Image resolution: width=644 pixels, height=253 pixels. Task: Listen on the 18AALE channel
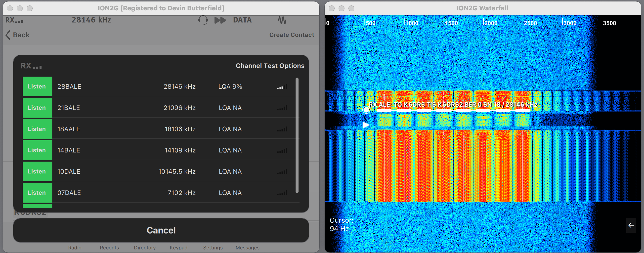pos(38,129)
